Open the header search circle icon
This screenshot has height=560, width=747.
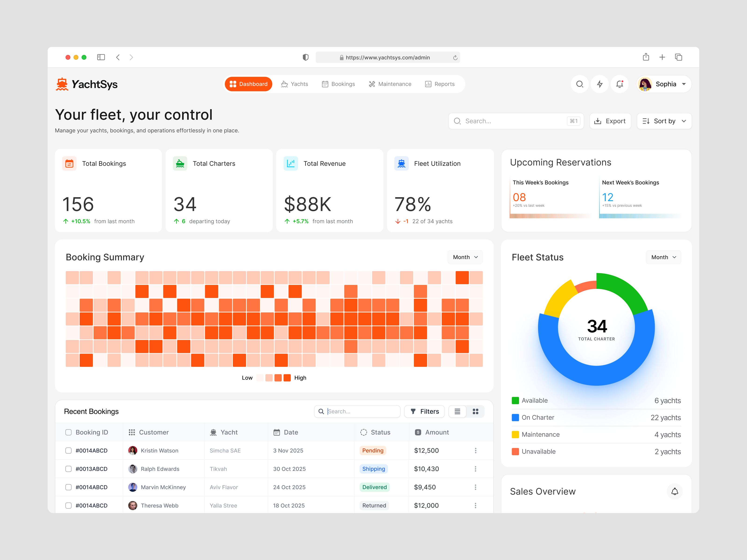click(580, 84)
